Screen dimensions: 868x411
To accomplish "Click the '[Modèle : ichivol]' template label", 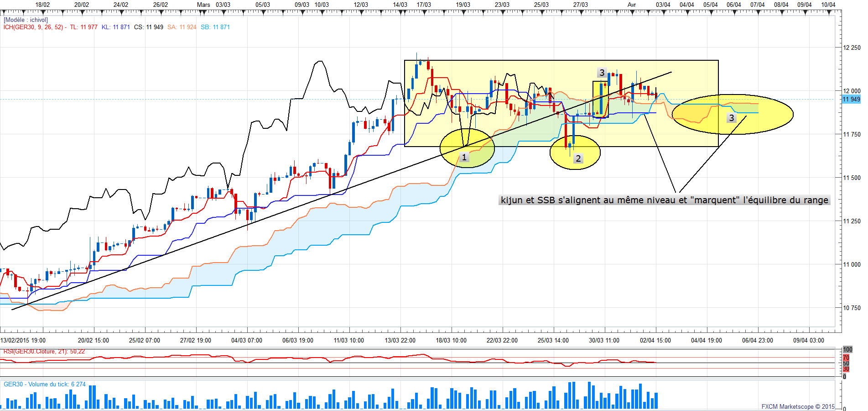I will pos(26,20).
